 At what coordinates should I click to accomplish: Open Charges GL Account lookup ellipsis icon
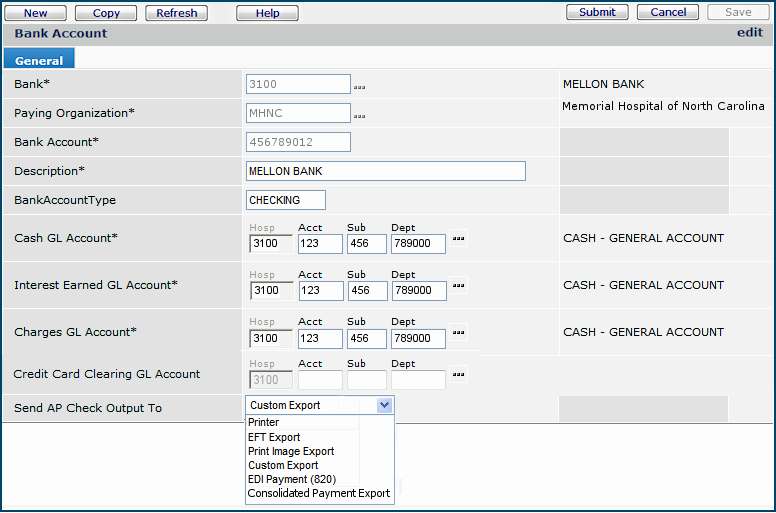(459, 333)
